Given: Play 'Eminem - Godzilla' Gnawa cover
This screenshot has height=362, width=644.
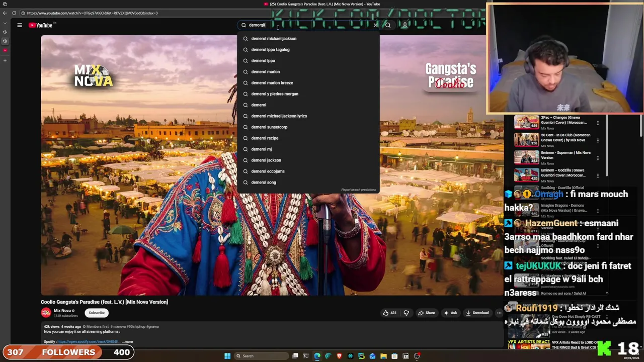Looking at the screenshot, I should point(526,175).
